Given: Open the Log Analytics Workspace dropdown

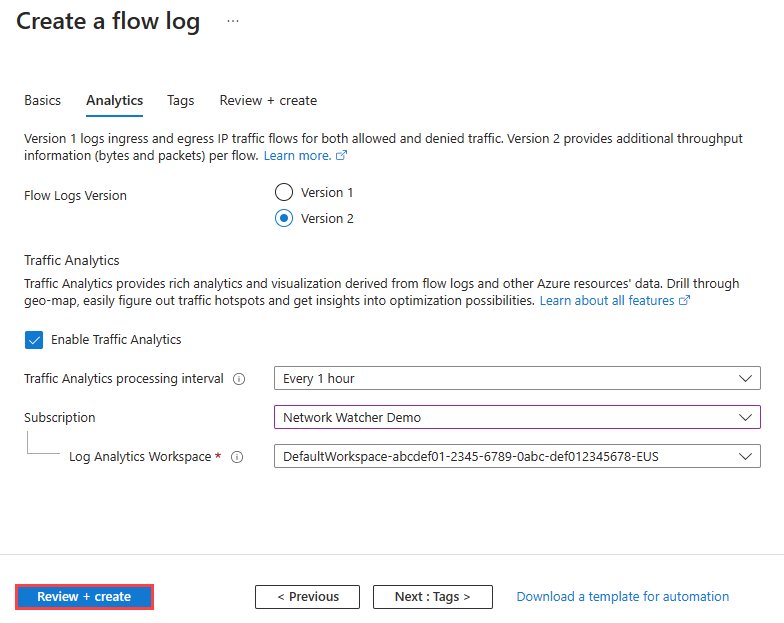Looking at the screenshot, I should [x=517, y=456].
